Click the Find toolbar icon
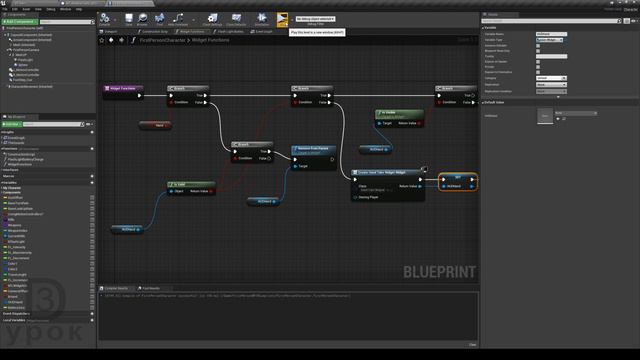640x360 pixels. coord(160,19)
